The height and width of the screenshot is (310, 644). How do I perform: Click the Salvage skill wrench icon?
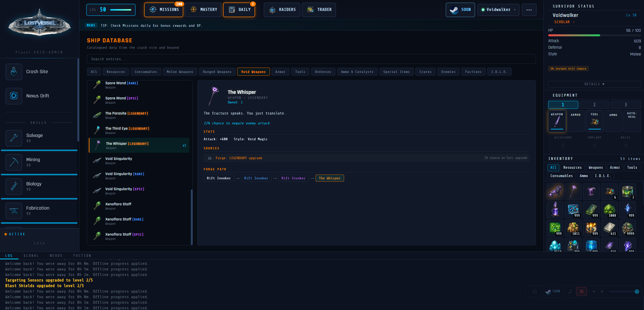coord(14,138)
